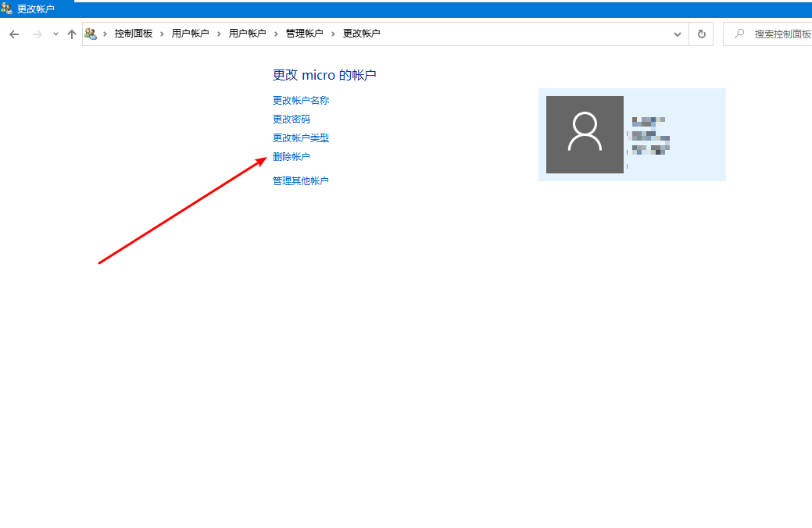This screenshot has height=528, width=812.
Task: Open 更改帐户类型
Action: tap(301, 137)
